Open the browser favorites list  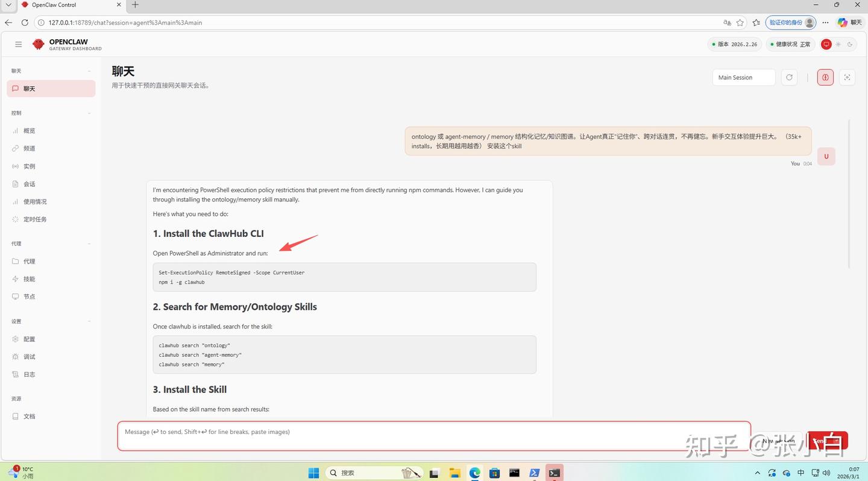click(756, 22)
